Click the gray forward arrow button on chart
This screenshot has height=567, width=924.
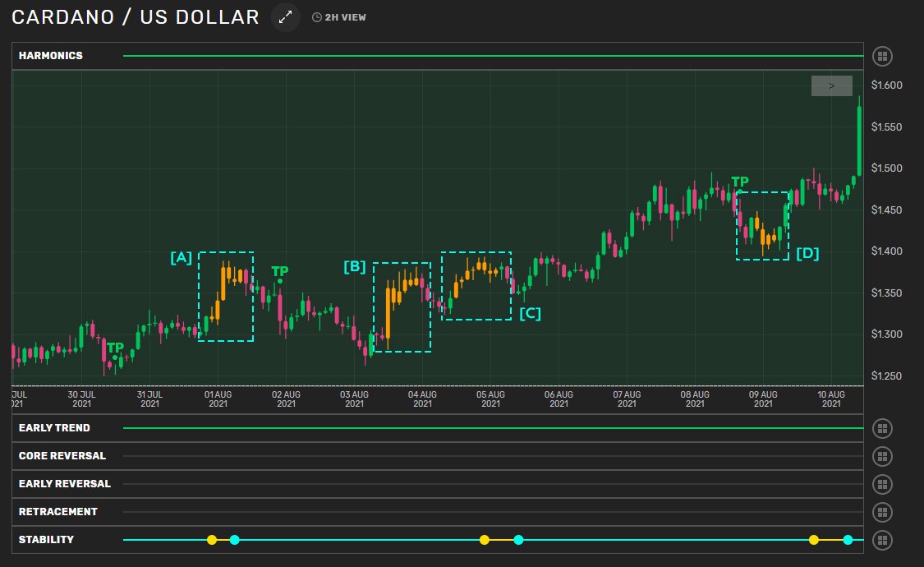coord(831,86)
